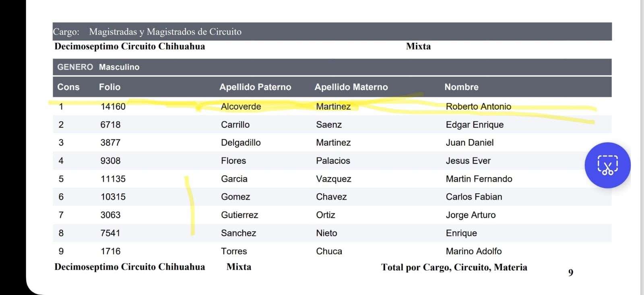Image resolution: width=644 pixels, height=295 pixels.
Task: Click the surname Delgadillo
Action: [241, 143]
